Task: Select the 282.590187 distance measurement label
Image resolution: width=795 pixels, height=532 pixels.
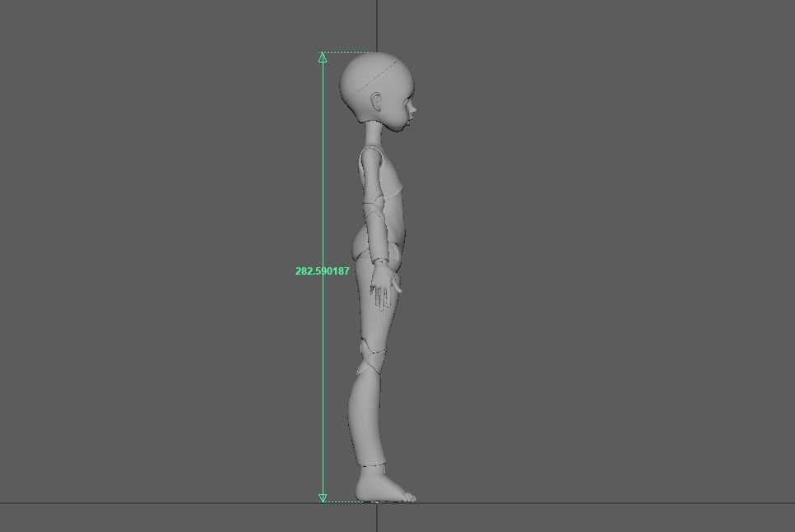Action: (323, 271)
